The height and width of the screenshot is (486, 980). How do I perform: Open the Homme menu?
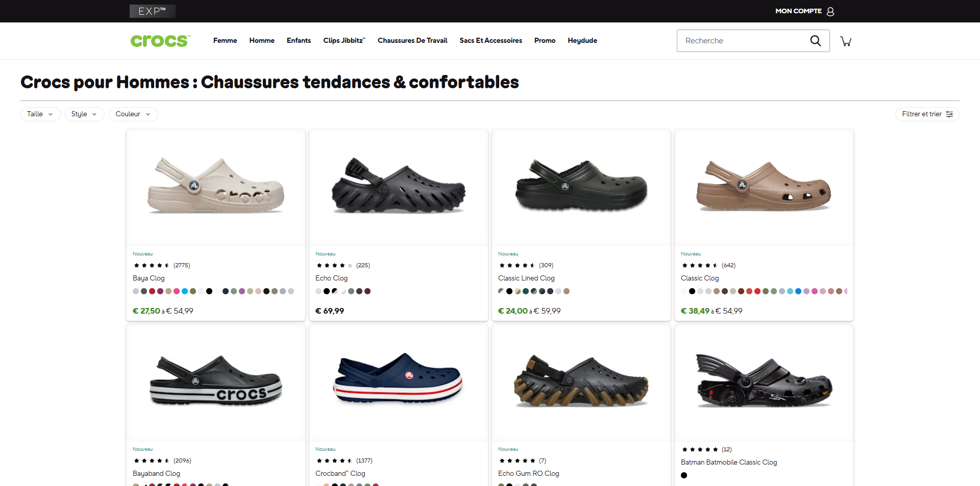tap(262, 40)
